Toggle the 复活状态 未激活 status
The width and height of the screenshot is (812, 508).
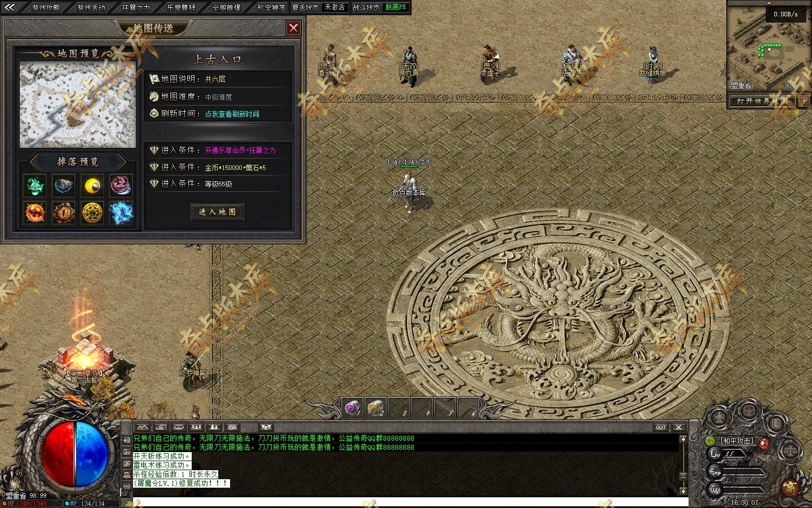319,7
